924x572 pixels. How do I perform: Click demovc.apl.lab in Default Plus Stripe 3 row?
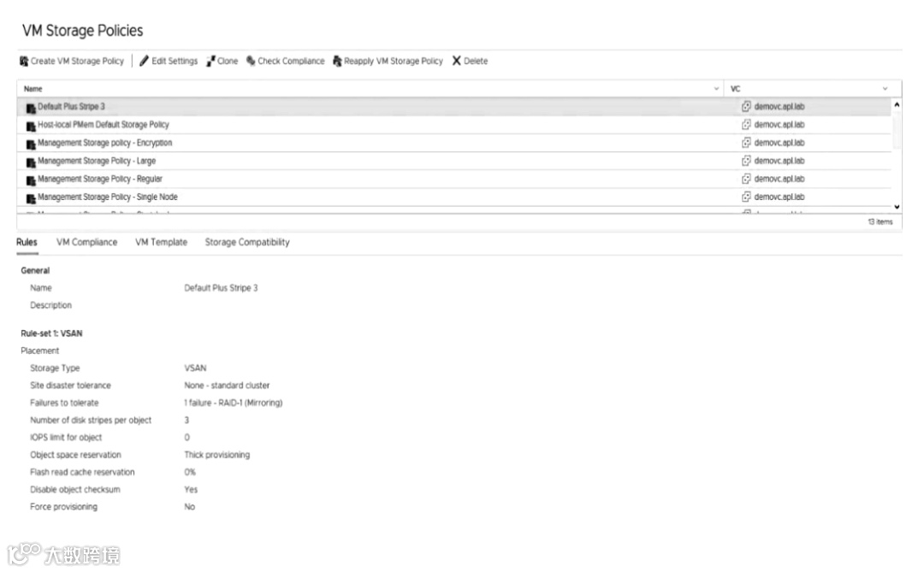point(779,107)
